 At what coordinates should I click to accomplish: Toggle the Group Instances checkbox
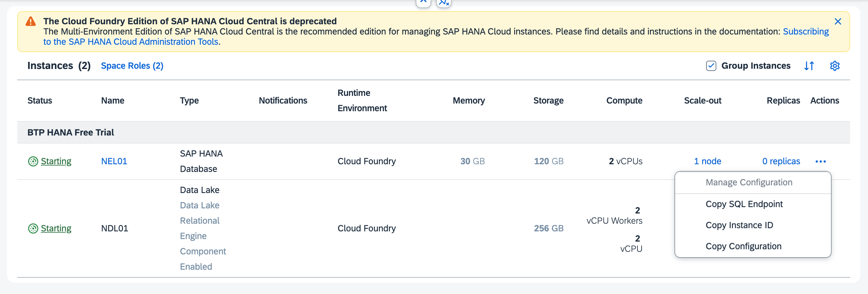[x=711, y=66]
